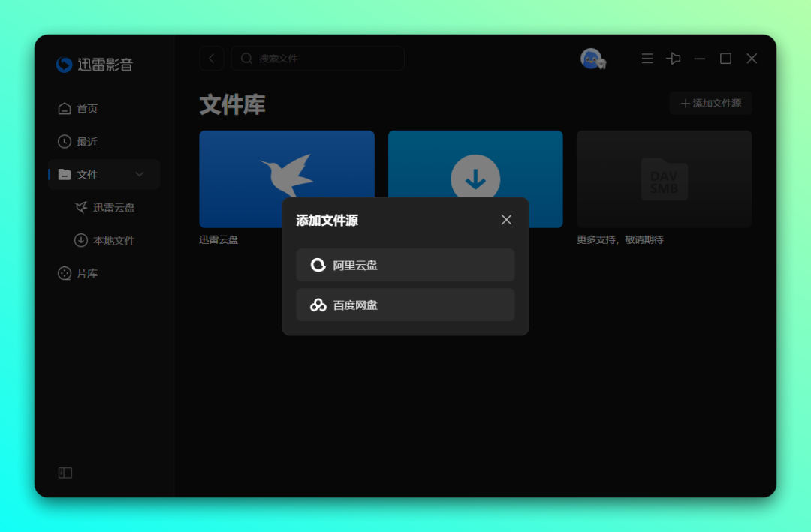Close the 迅雷影音 window

(752, 59)
